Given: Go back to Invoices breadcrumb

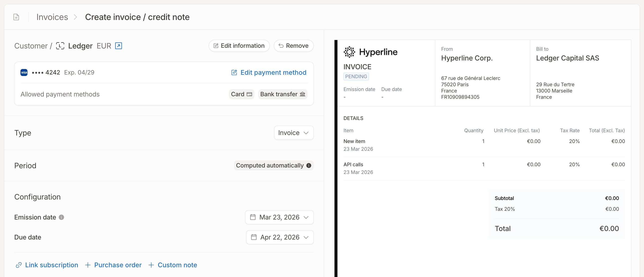Looking at the screenshot, I should coord(52,17).
